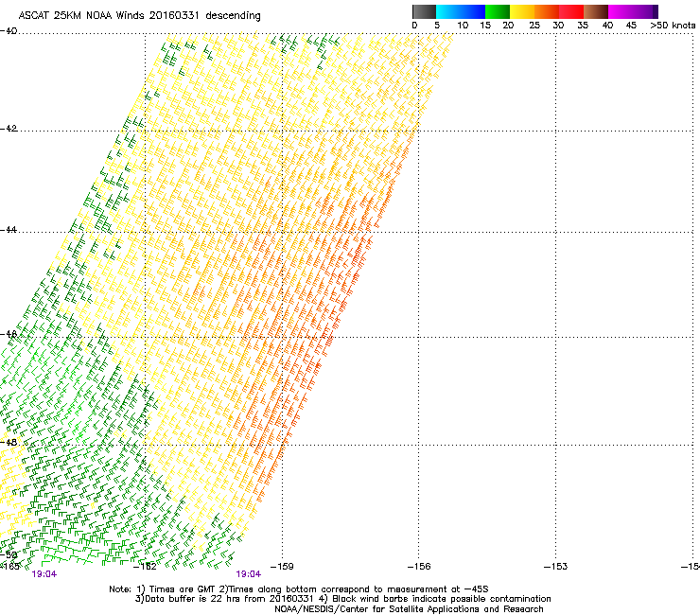The height and width of the screenshot is (615, 700).
Task: Click the gray 0-5 knots color swatch
Action: [x=424, y=11]
